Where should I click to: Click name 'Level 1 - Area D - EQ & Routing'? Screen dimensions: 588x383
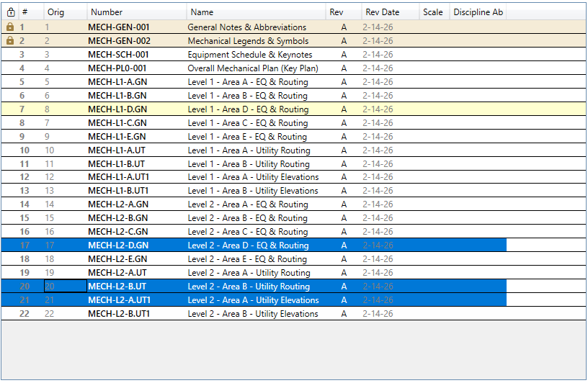248,109
